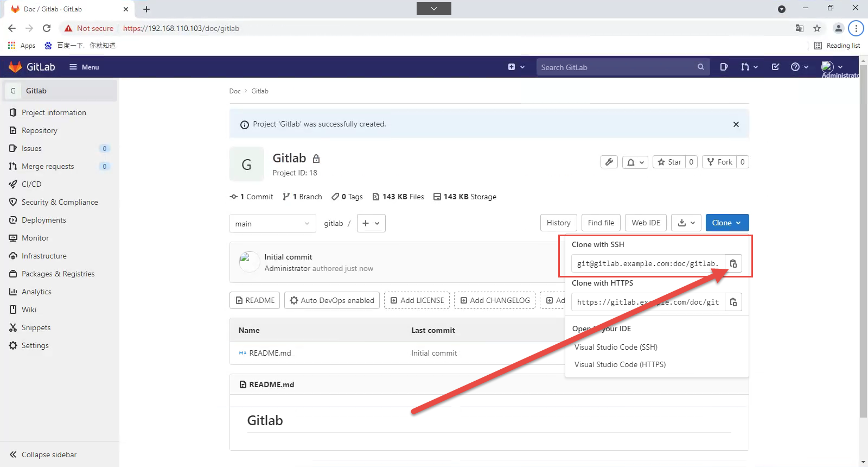Open Packages & Registries in sidebar
The width and height of the screenshot is (868, 467).
[x=59, y=274]
